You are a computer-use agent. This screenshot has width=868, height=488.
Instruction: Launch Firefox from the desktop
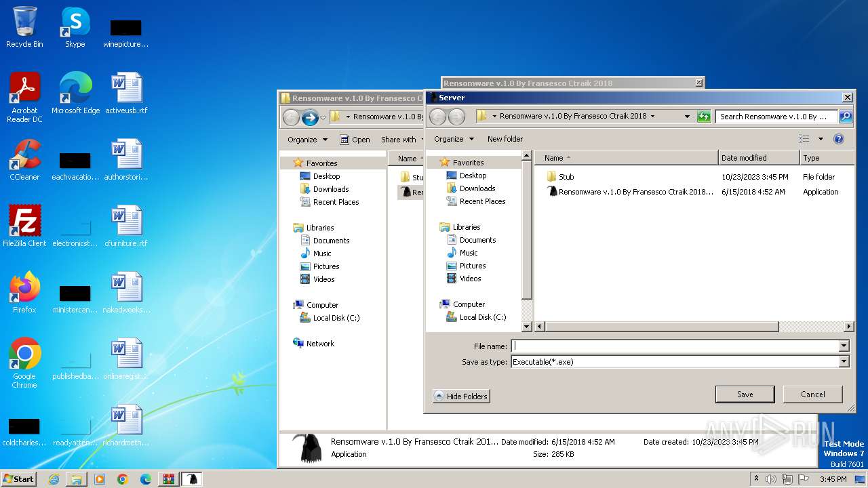[24, 293]
